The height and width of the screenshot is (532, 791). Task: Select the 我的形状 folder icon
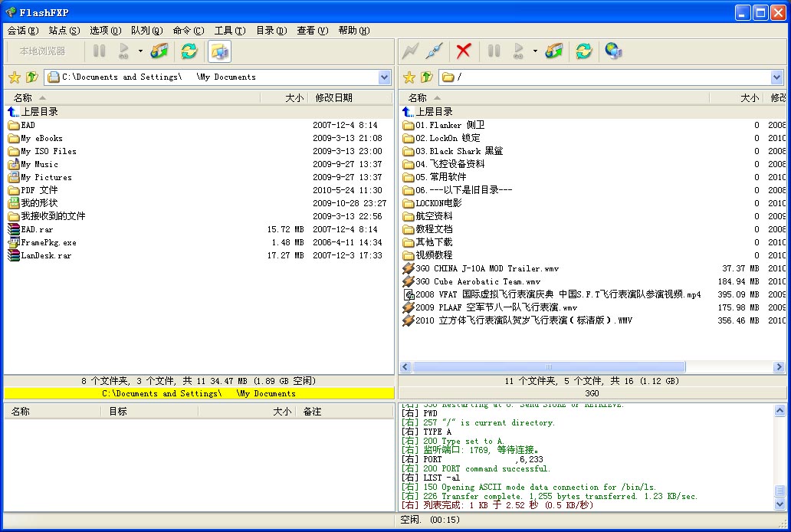click(14, 203)
